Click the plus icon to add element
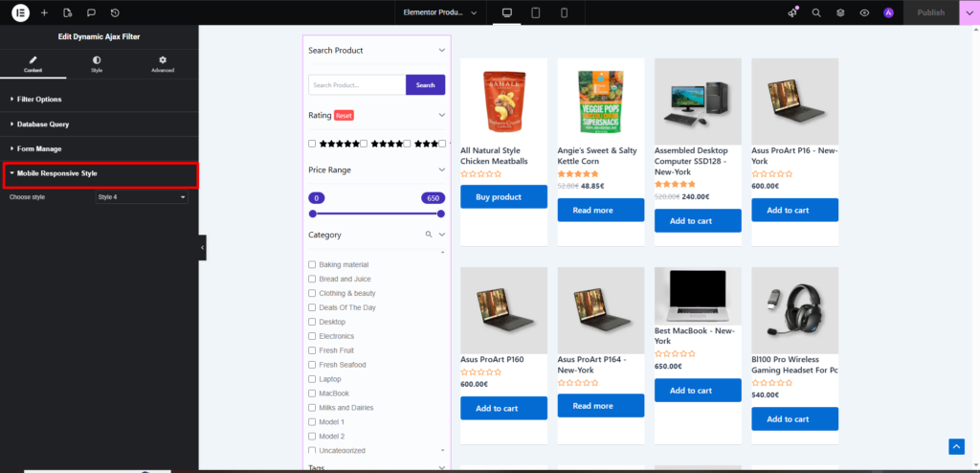This screenshot has width=980, height=473. pos(44,12)
